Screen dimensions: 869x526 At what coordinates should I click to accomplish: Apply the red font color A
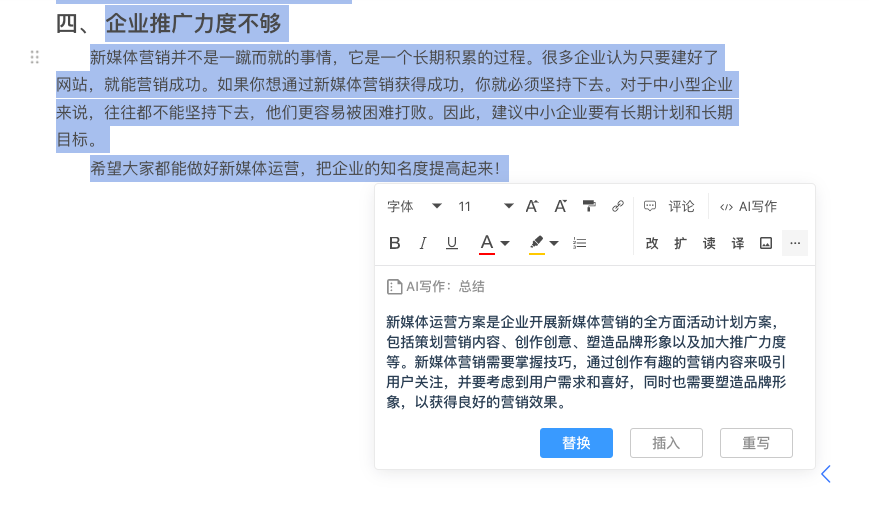487,243
